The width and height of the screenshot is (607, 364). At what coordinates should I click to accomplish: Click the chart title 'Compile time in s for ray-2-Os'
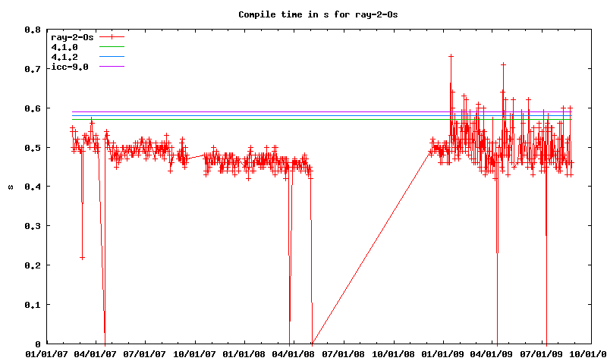303,14
